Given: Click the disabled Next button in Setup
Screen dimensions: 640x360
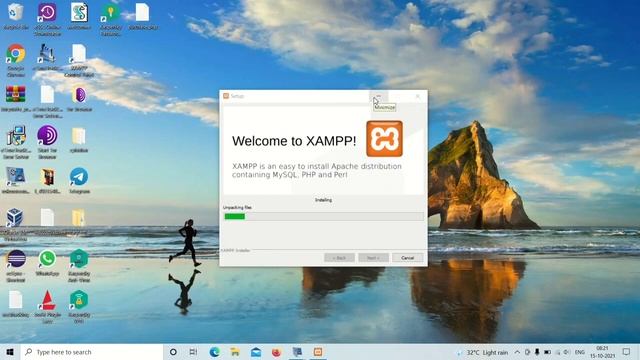Looking at the screenshot, I should (373, 258).
